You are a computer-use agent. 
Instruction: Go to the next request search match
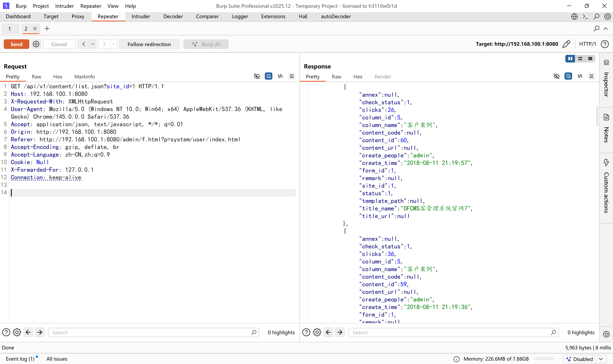pyautogui.click(x=40, y=332)
